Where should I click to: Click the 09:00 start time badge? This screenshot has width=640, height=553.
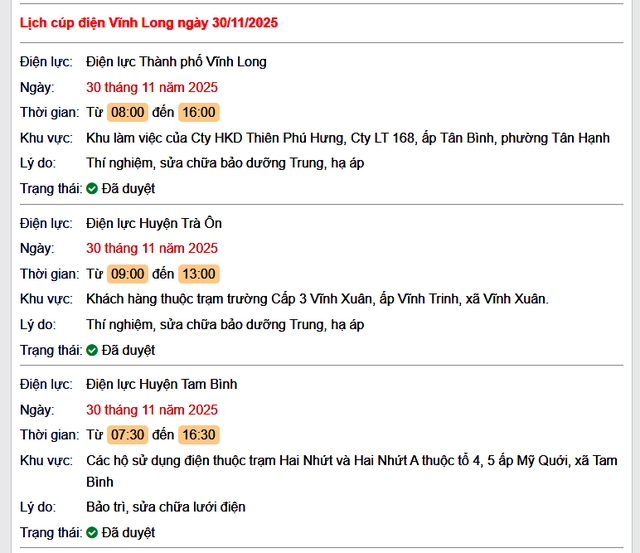pos(127,274)
